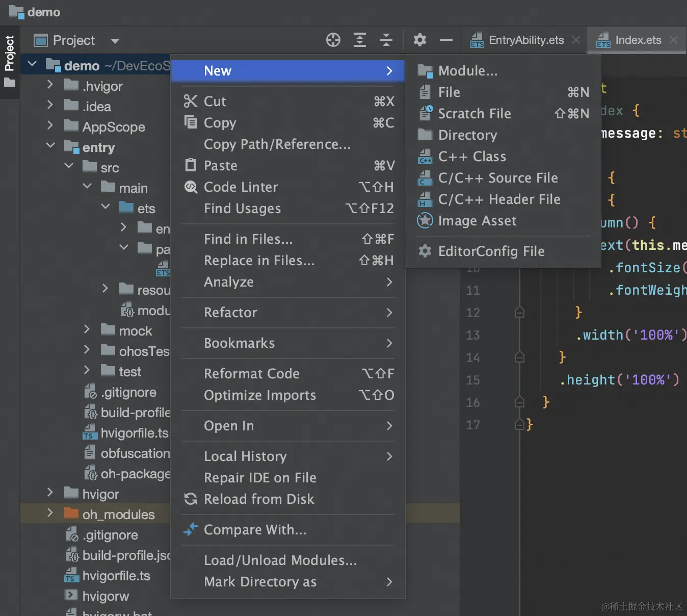The image size is (687, 616).
Task: Click the demo breadcrumb in the navigation bar
Action: (35, 12)
